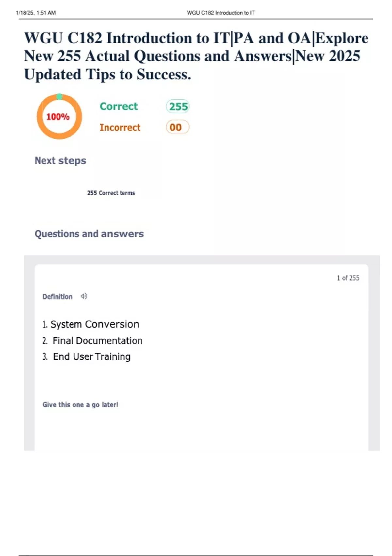Play the definition audio speaker icon
392x556 pixels.
(x=84, y=296)
